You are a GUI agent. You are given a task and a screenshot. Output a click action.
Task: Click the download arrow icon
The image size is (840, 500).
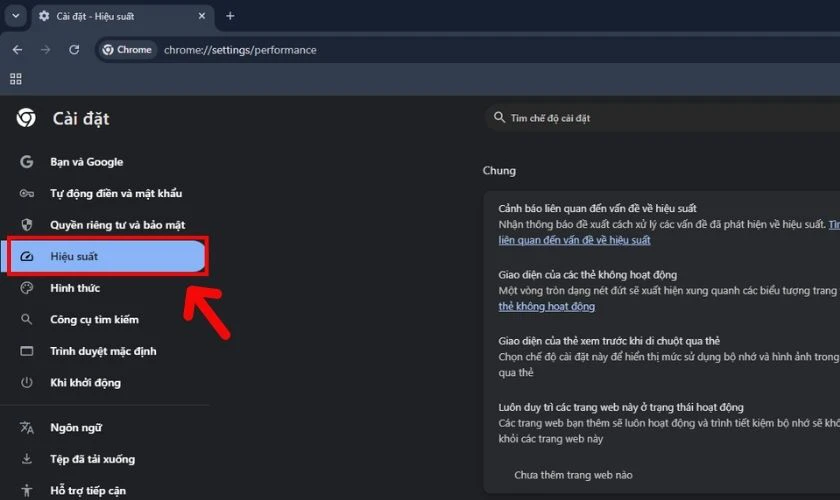coord(26,459)
